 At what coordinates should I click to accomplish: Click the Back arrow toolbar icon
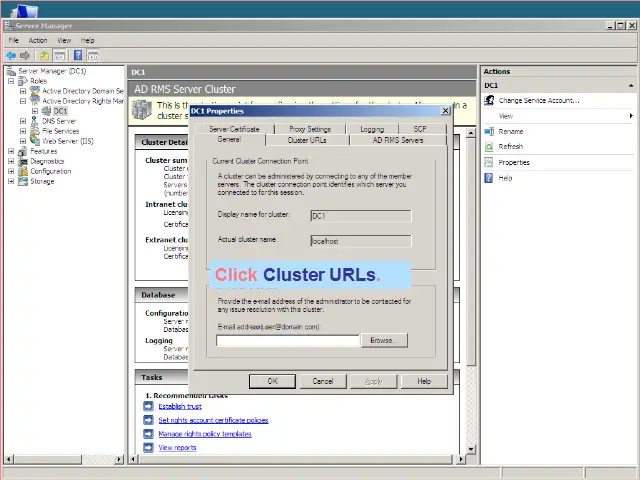pyautogui.click(x=11, y=55)
